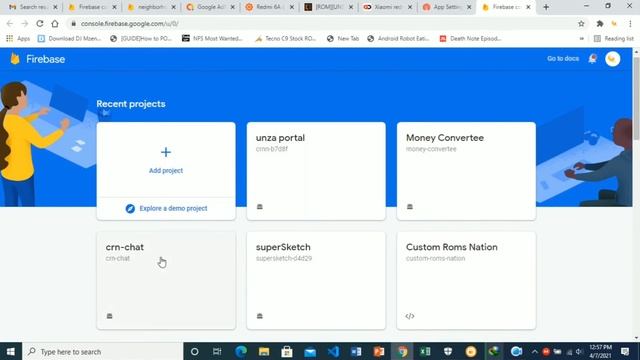Click the Android icon on superSketch card

260,316
